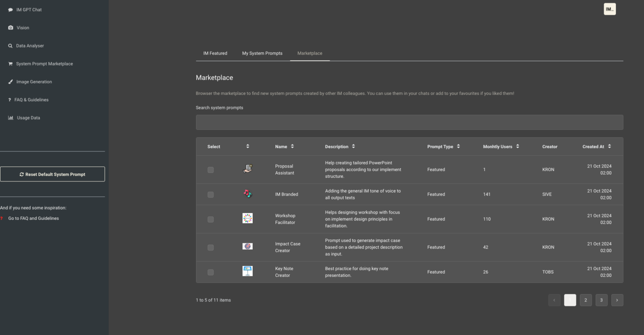Click the Search system prompts field
The width and height of the screenshot is (644, 335).
click(x=409, y=122)
